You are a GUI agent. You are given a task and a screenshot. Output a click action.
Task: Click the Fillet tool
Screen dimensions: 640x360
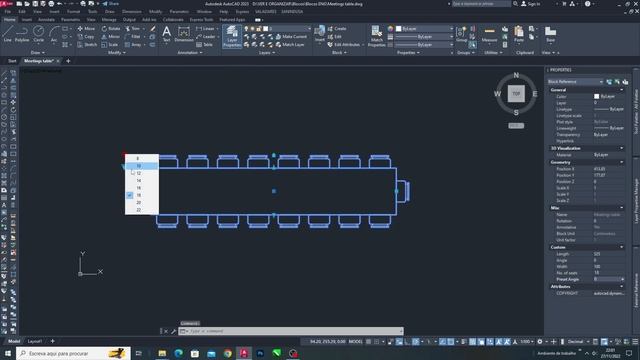(x=133, y=37)
